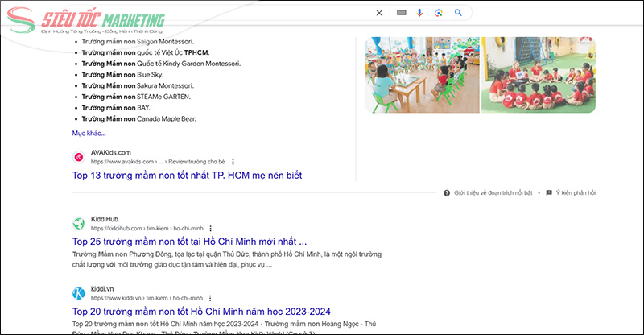
Task: Clear the search box with the X icon
Action: [x=380, y=13]
